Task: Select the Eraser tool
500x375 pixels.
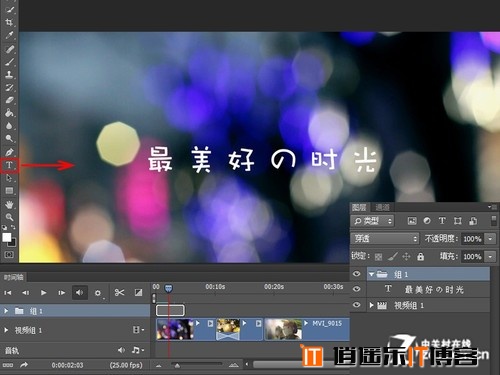Action: [9, 100]
